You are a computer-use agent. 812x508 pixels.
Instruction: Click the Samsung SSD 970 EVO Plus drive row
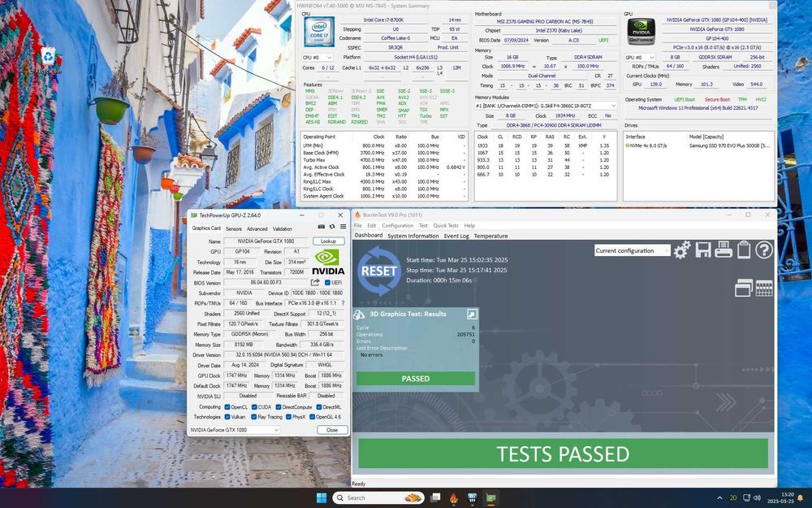click(x=698, y=145)
